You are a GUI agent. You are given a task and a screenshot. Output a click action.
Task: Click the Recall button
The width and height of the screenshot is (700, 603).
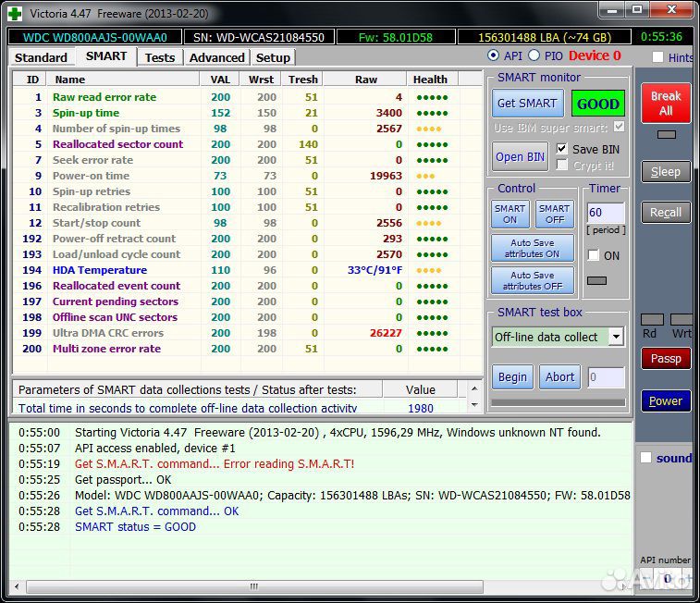666,213
